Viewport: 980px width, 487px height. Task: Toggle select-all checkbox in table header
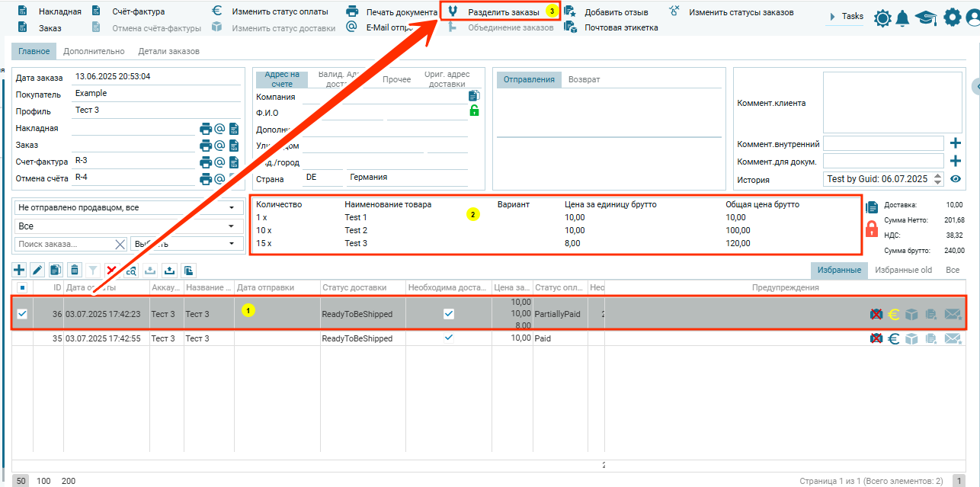[22, 288]
